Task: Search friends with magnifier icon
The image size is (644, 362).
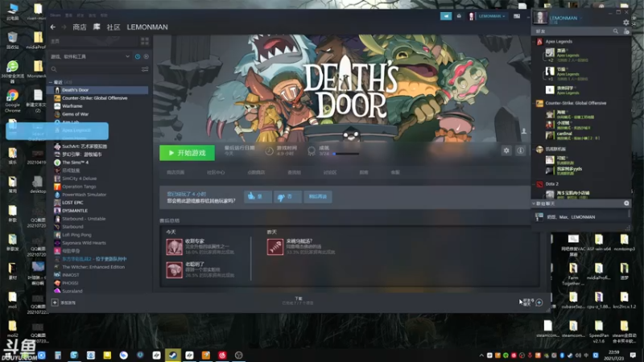Action: pyautogui.click(x=616, y=31)
